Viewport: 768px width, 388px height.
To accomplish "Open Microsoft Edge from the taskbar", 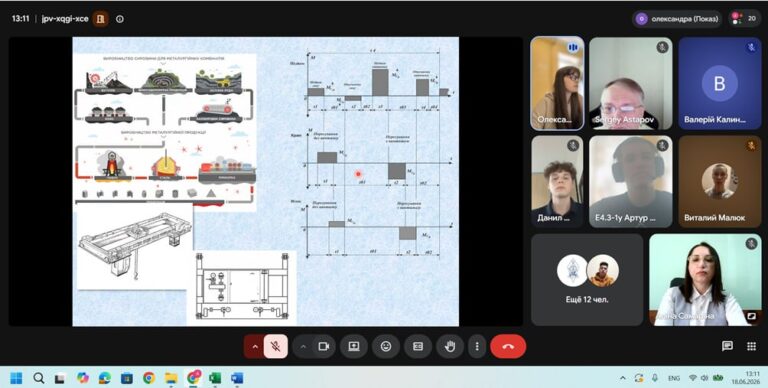I will 104,378.
